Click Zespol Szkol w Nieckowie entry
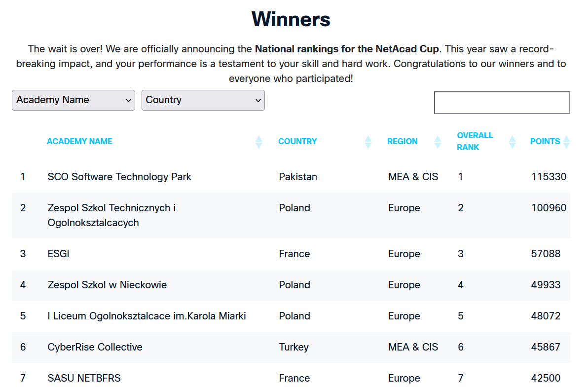The image size is (588, 391). click(107, 285)
